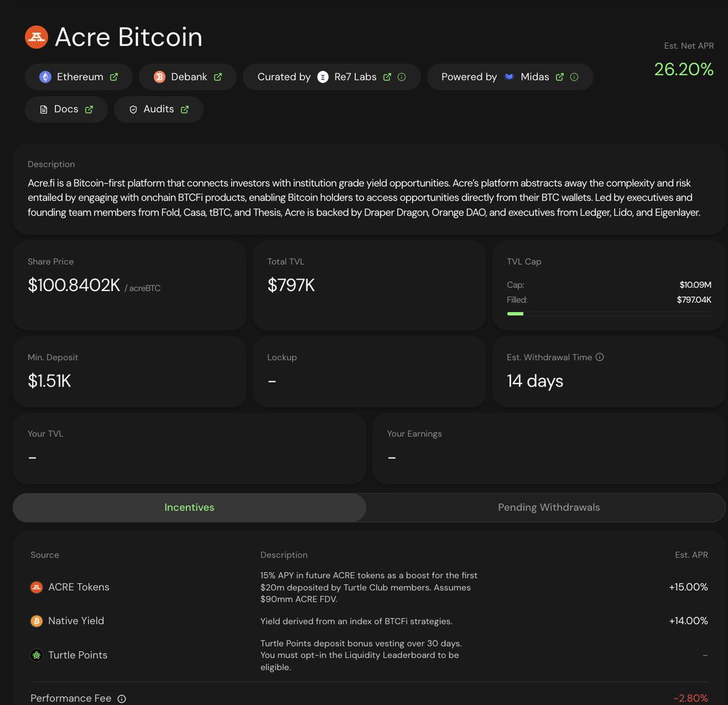
Task: Click the $100.8402K share price value
Action: tap(74, 285)
